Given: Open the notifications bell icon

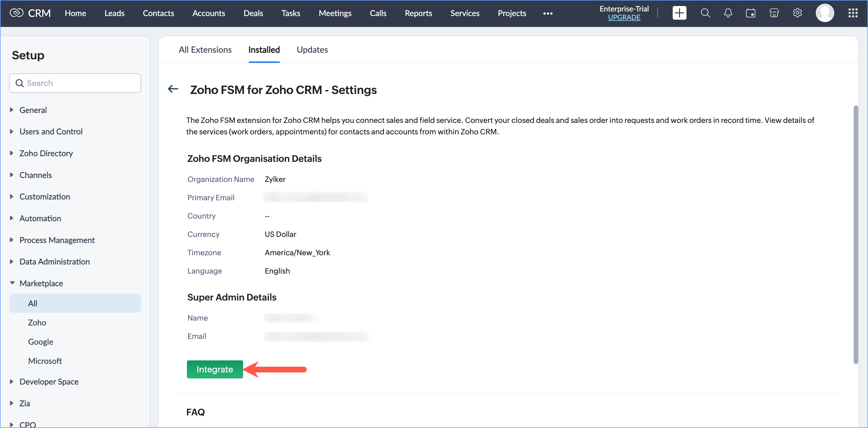Looking at the screenshot, I should pyautogui.click(x=728, y=13).
